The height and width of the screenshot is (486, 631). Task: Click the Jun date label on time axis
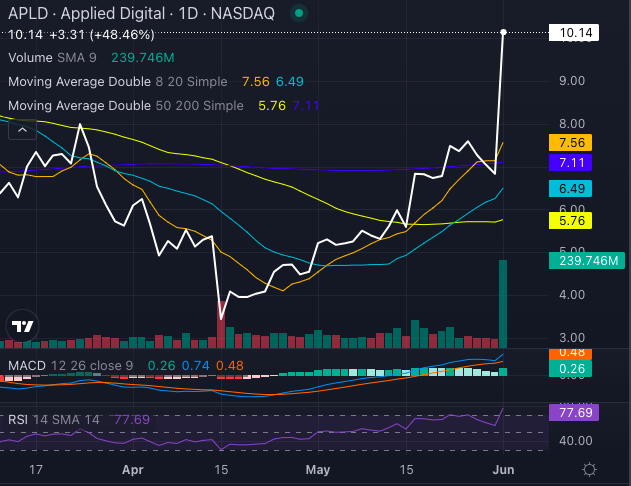pos(503,470)
